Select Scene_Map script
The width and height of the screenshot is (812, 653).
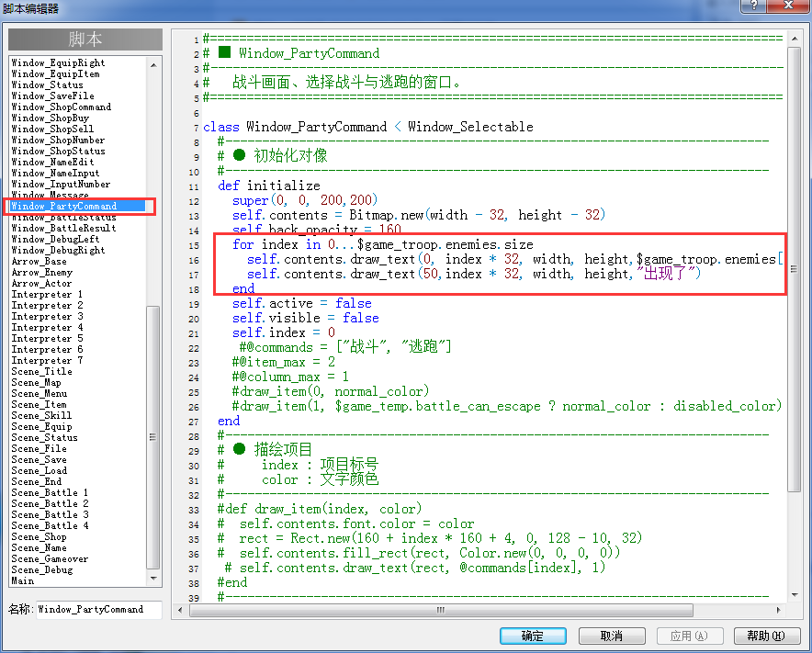pos(36,383)
